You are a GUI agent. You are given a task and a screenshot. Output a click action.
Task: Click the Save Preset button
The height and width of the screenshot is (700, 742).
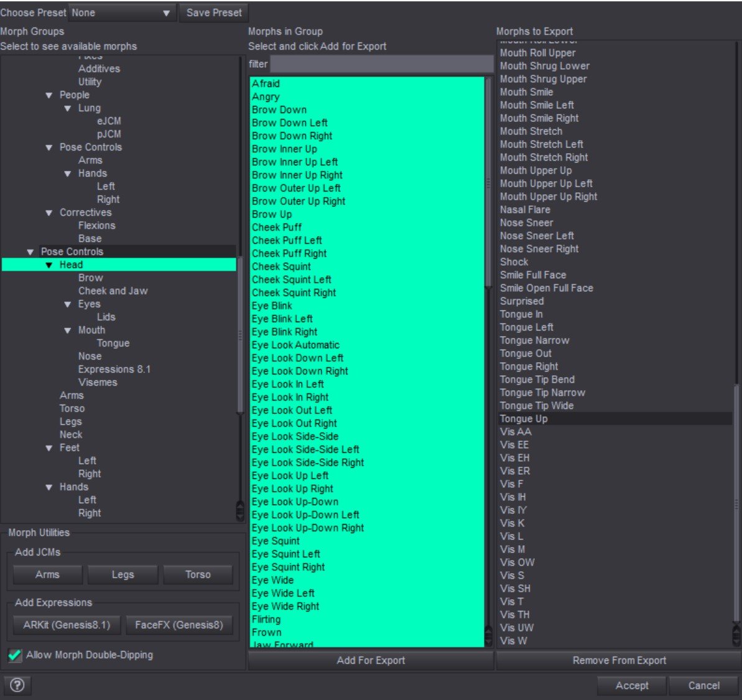coord(214,13)
